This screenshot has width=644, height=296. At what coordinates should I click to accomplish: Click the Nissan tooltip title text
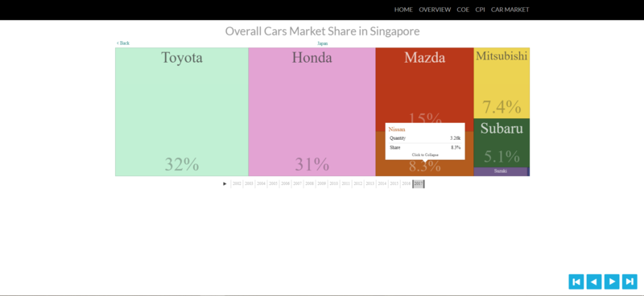click(397, 129)
